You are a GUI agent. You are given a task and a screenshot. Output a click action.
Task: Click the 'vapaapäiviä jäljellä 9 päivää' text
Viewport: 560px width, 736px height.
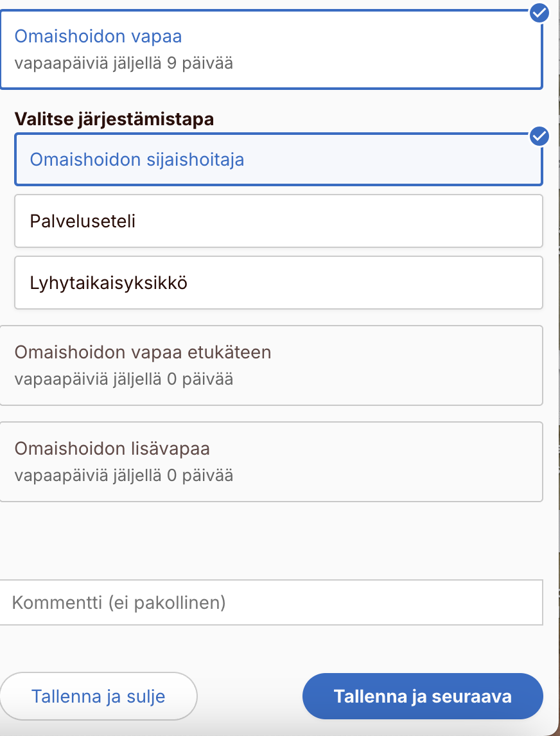123,64
